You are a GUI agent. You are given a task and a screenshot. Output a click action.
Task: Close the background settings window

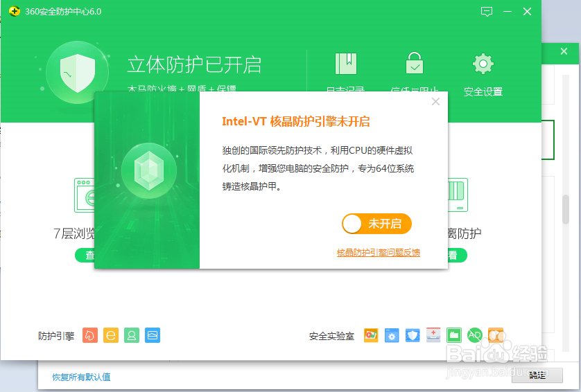(564, 51)
